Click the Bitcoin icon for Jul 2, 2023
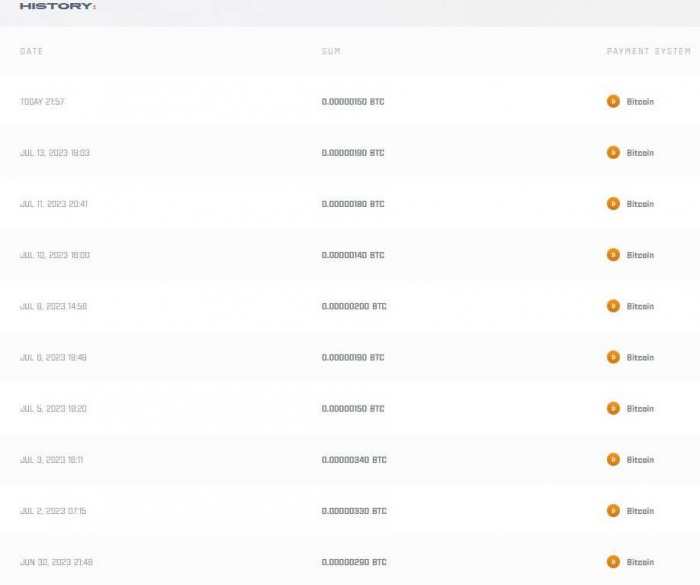Viewport: 700px width, 585px height. tap(613, 511)
